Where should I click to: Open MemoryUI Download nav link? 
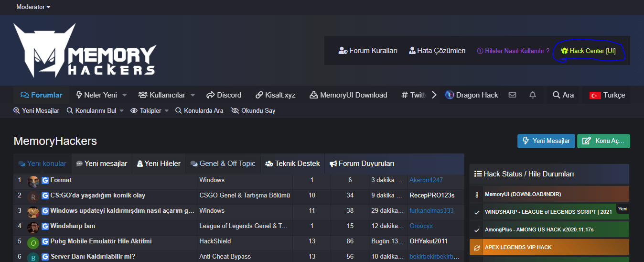(348, 95)
